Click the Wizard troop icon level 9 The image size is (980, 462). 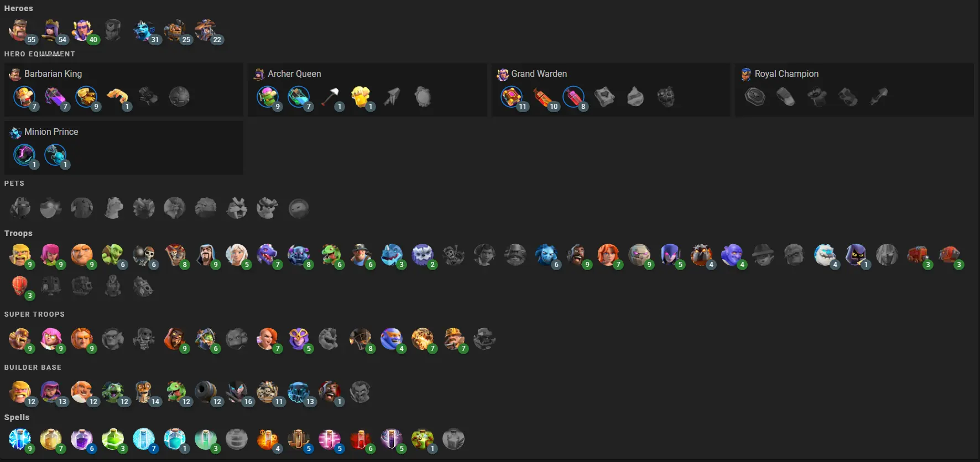[x=206, y=255]
